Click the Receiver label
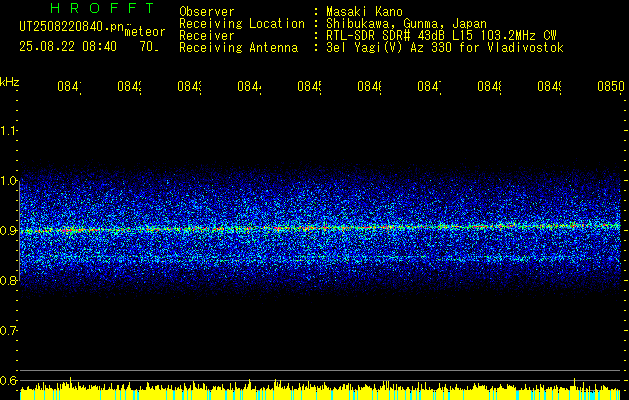629x400 pixels. (207, 36)
